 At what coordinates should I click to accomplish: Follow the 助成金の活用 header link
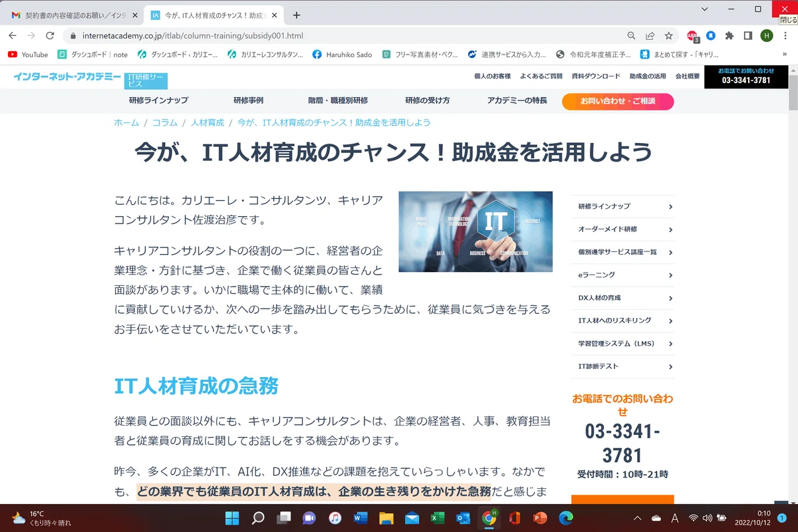coord(648,76)
